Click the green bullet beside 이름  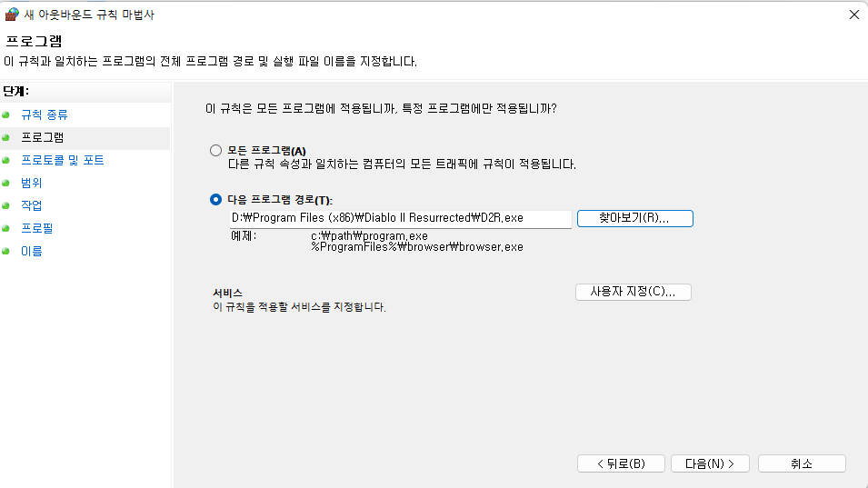(6, 251)
